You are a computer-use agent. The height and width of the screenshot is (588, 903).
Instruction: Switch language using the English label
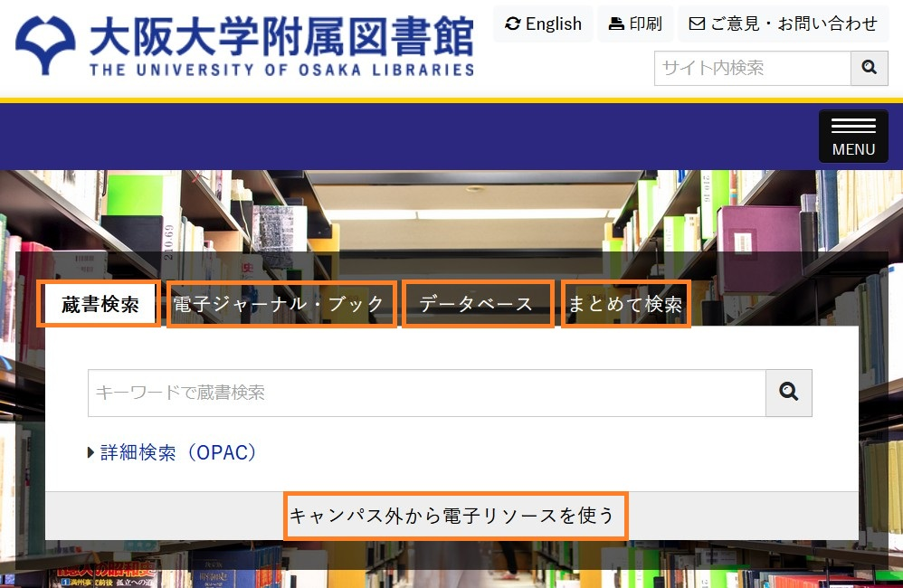tap(553, 24)
